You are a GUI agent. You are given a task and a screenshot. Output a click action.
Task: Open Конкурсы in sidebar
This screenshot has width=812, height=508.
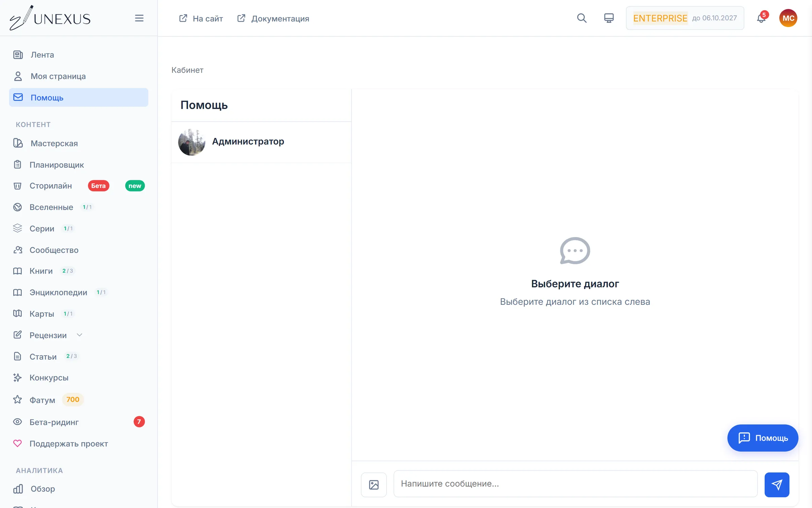coord(78,378)
